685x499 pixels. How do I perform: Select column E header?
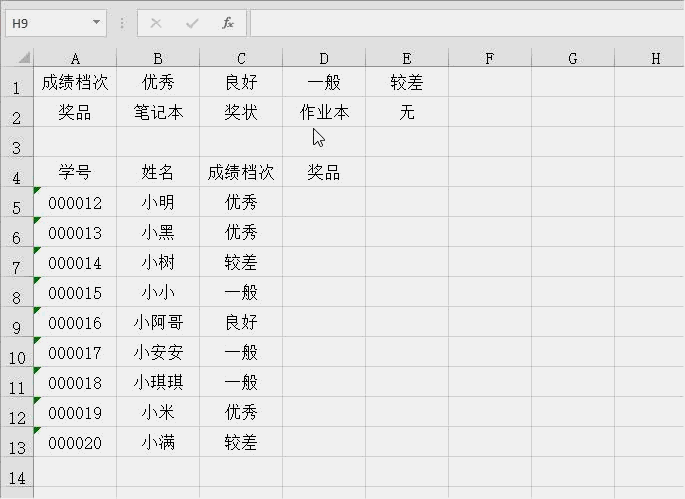coord(407,58)
